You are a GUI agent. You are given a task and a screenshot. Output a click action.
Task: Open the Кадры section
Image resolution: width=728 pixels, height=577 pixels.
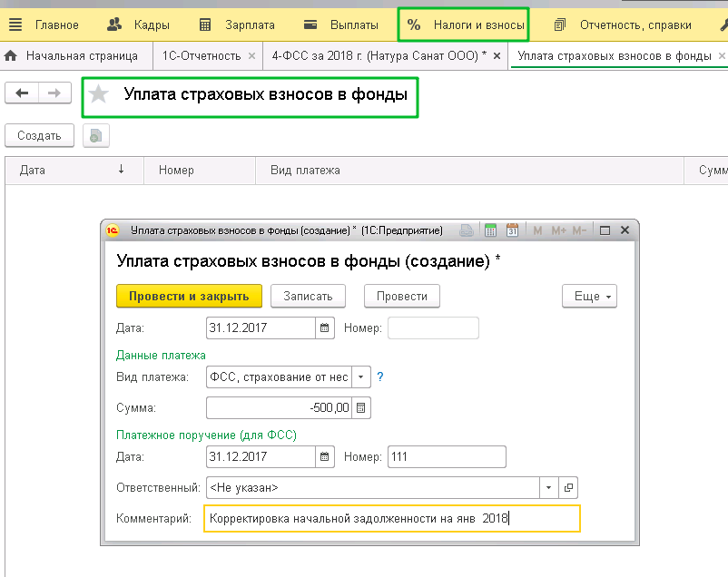[152, 25]
